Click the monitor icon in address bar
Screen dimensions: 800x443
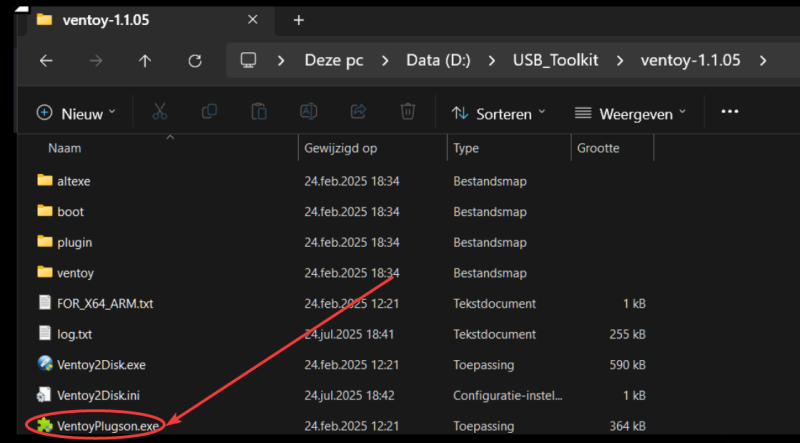pos(248,61)
